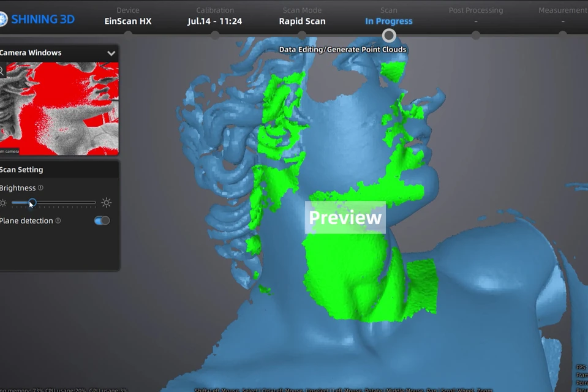Click the Shining 3D logo icon

pyautogui.click(x=3, y=19)
